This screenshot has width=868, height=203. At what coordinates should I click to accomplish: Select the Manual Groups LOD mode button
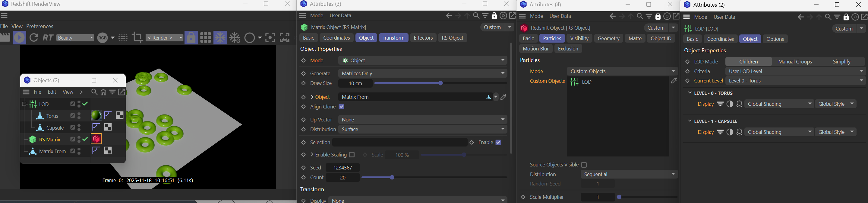pyautogui.click(x=795, y=62)
